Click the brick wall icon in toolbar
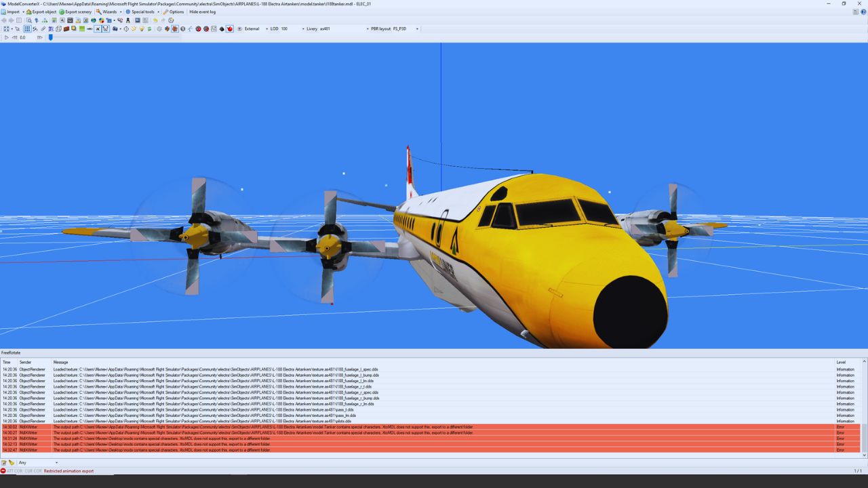868x488 pixels. [66, 29]
